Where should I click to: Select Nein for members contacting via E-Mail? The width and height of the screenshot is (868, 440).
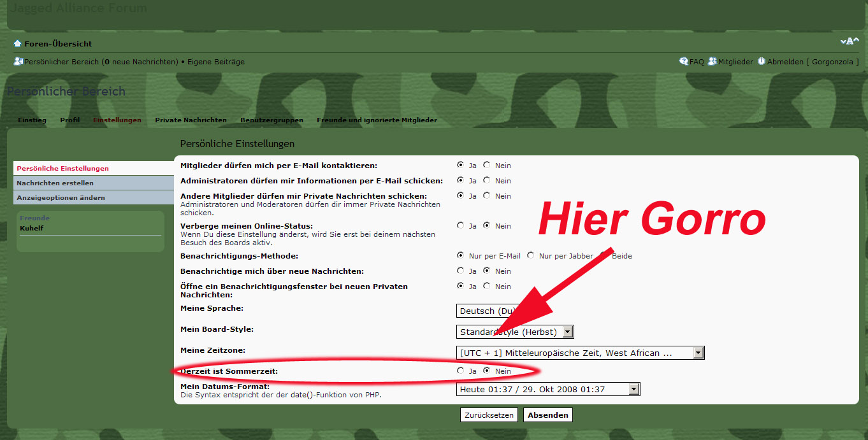click(x=487, y=165)
